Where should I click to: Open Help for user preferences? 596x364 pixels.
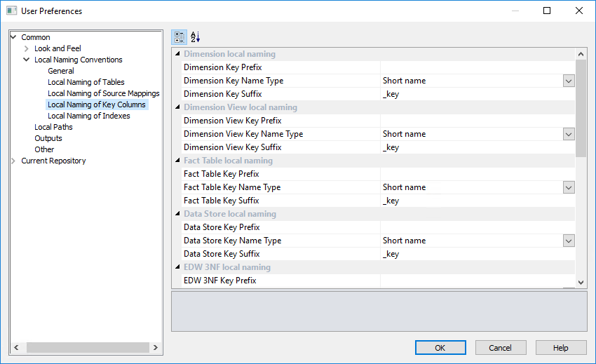tap(560, 348)
